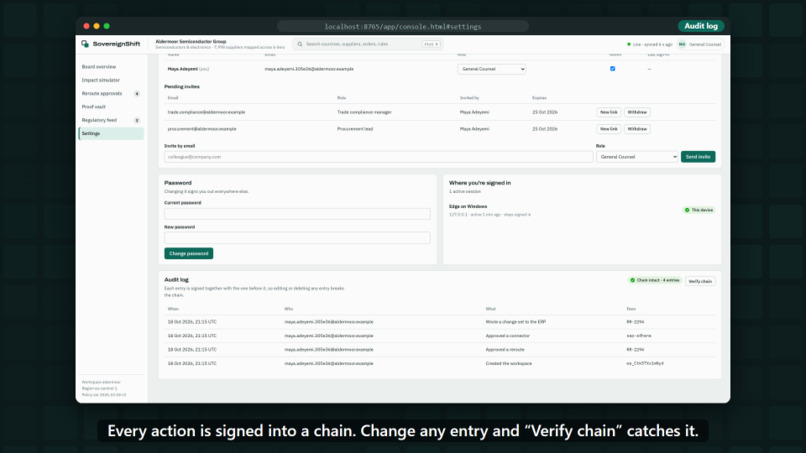Click the Reroute approvals count badge

[137, 94]
